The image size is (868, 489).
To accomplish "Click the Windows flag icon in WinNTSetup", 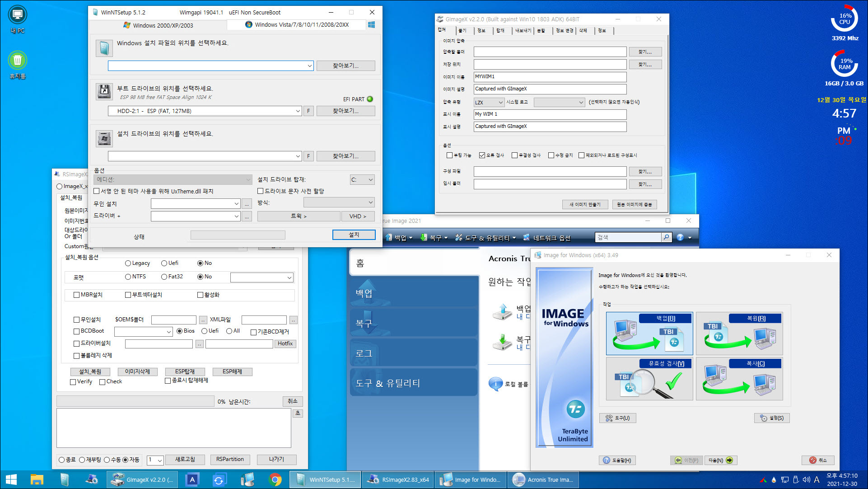I will (372, 25).
